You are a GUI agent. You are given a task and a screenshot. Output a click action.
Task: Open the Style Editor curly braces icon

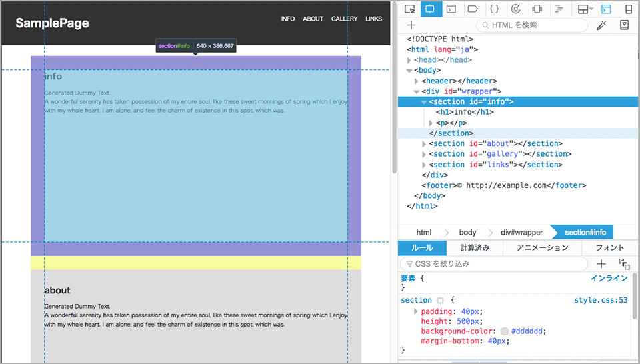point(494,9)
